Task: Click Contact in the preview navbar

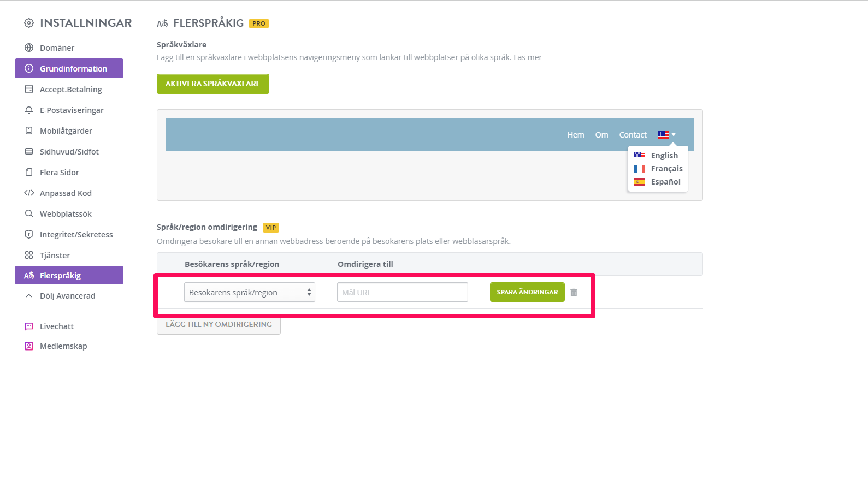Action: (633, 135)
